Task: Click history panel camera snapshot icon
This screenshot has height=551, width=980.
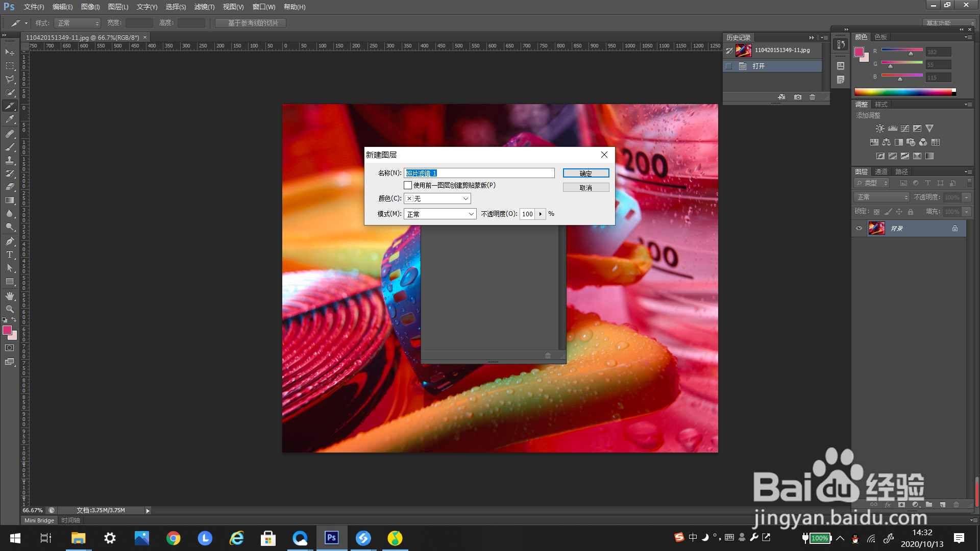Action: [797, 97]
